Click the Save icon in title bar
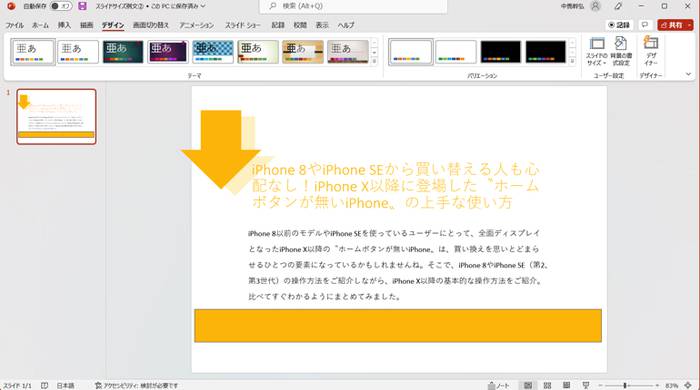Image resolution: width=700 pixels, height=390 pixels. pos(82,6)
